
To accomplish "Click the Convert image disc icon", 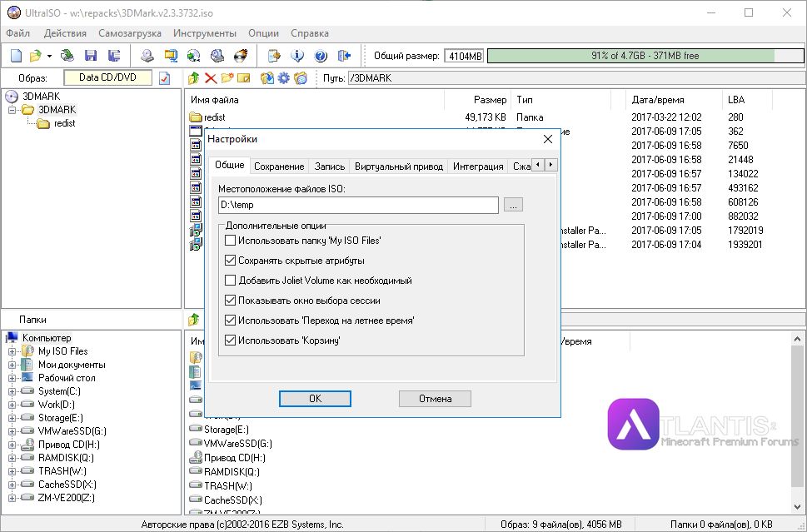I will (x=193, y=56).
